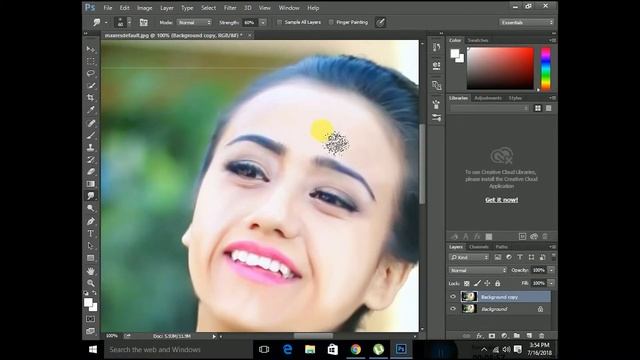Select the Lasso tool
The image size is (640, 360).
coord(91,73)
